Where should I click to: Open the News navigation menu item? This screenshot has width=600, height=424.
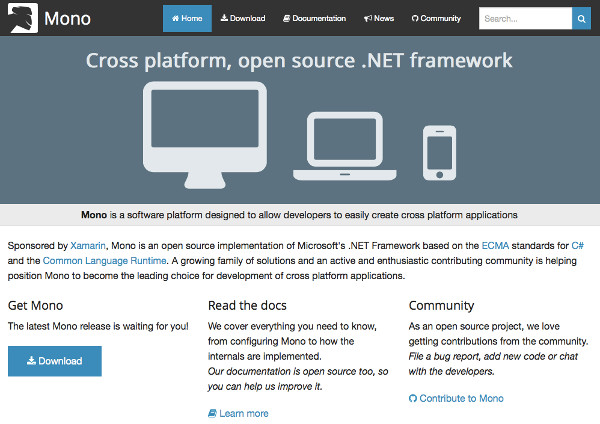pyautogui.click(x=379, y=18)
